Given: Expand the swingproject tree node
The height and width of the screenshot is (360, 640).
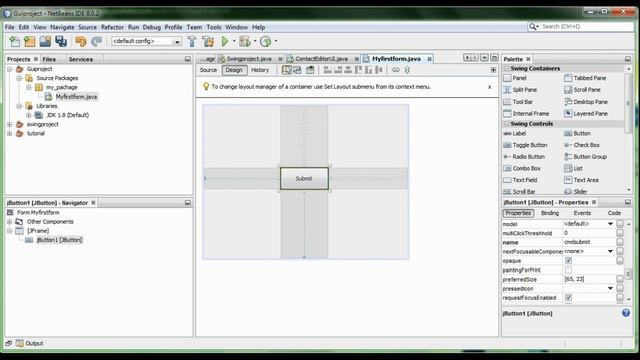Looking at the screenshot, I should tap(10, 124).
